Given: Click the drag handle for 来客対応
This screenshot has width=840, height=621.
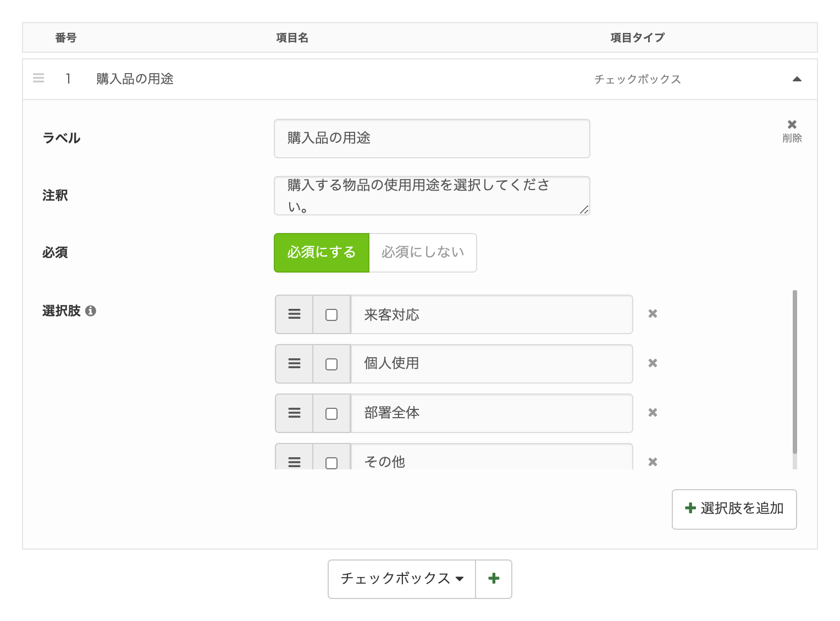Looking at the screenshot, I should pos(294,314).
